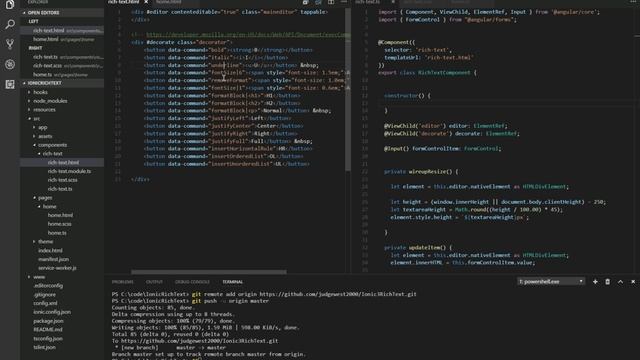Collapse the components folder
The width and height of the screenshot is (640, 360).
[52, 145]
